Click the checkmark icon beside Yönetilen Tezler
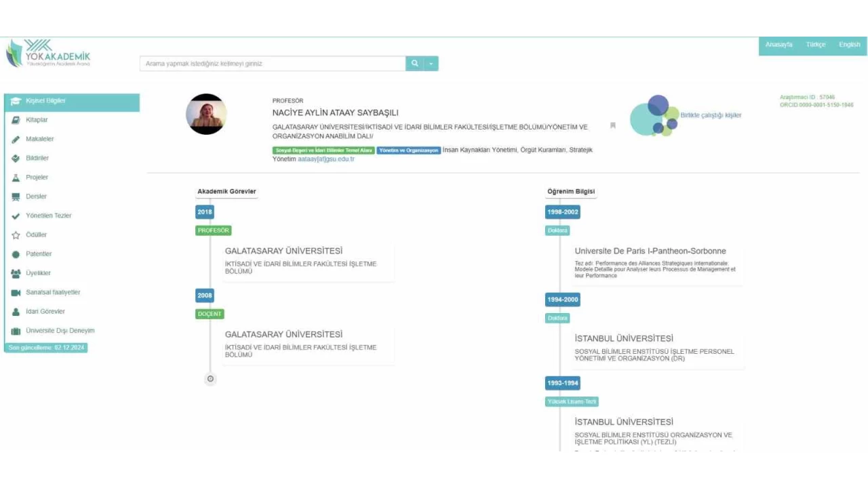Viewport: 868px width, 488px height. point(16,216)
